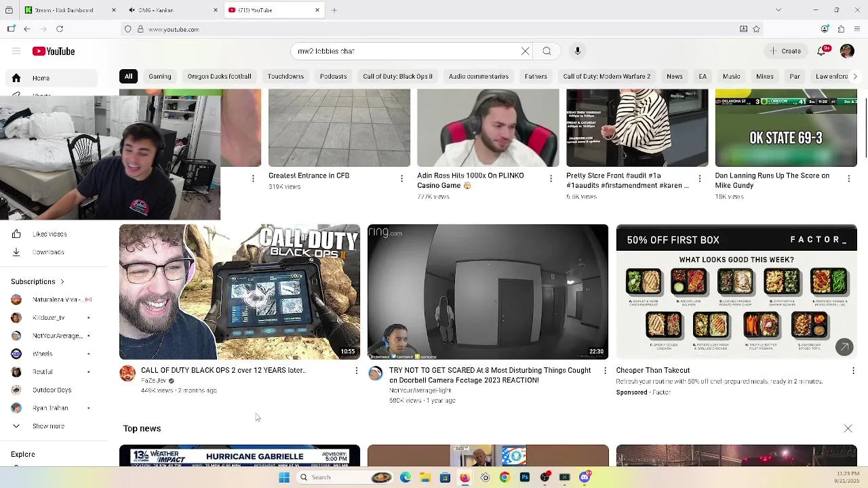Open a new browser tab with plus
This screenshot has height=488, width=868.
[334, 10]
